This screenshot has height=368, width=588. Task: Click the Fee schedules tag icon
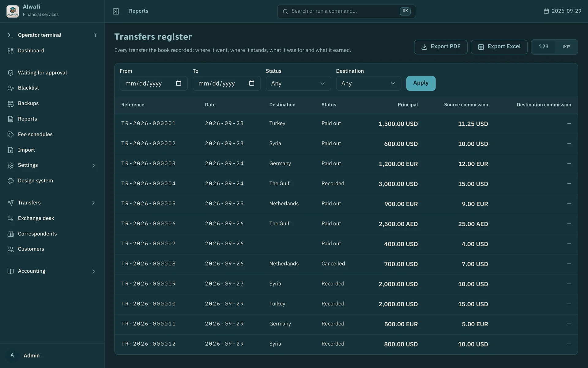(10, 134)
